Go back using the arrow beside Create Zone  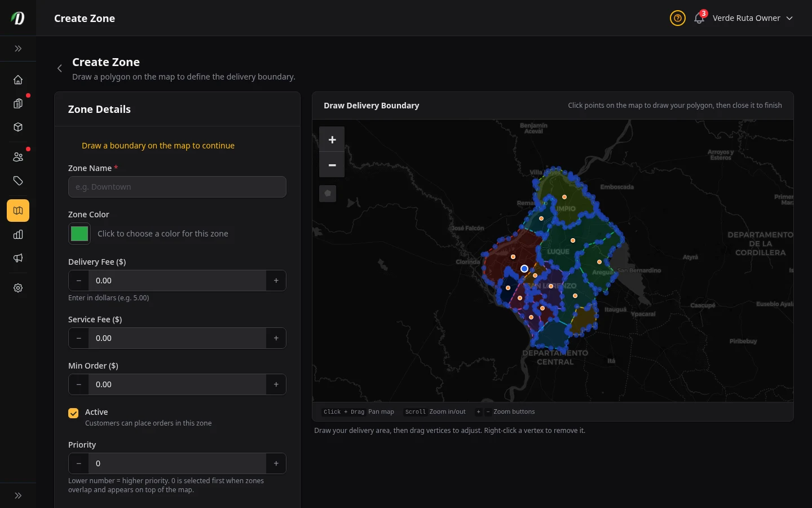pos(60,68)
